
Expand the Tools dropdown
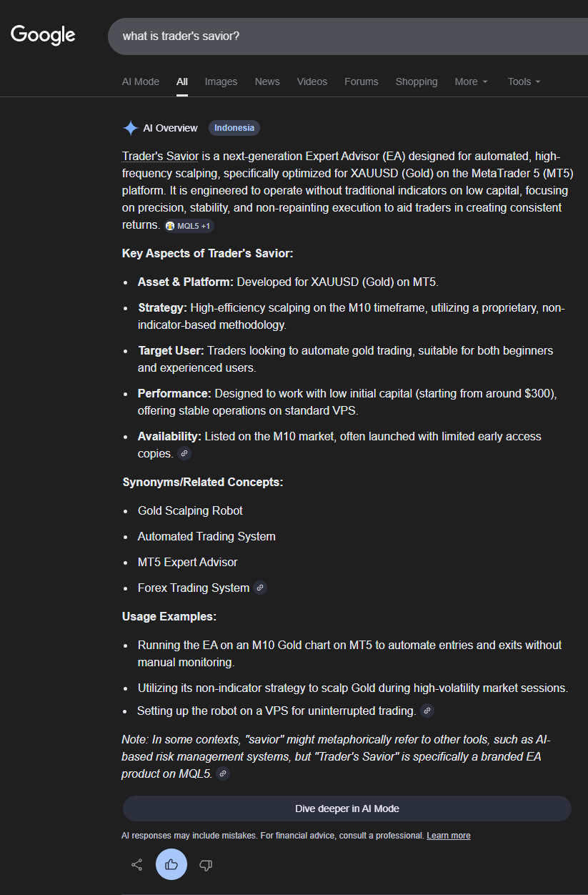pos(524,81)
